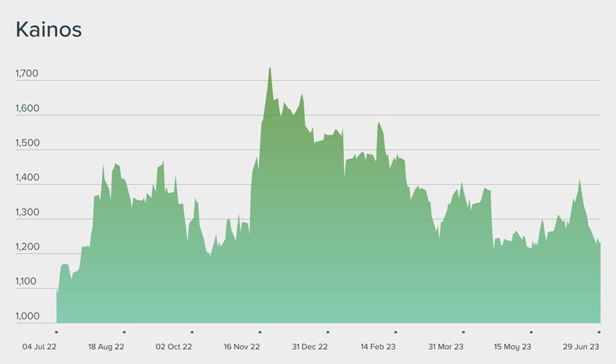This screenshot has height=364, width=616.
Task: Click the 1,400 y-axis label
Action: (27, 178)
